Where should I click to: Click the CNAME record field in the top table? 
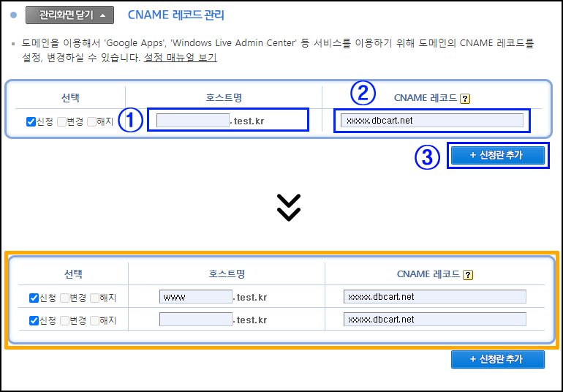coord(431,121)
